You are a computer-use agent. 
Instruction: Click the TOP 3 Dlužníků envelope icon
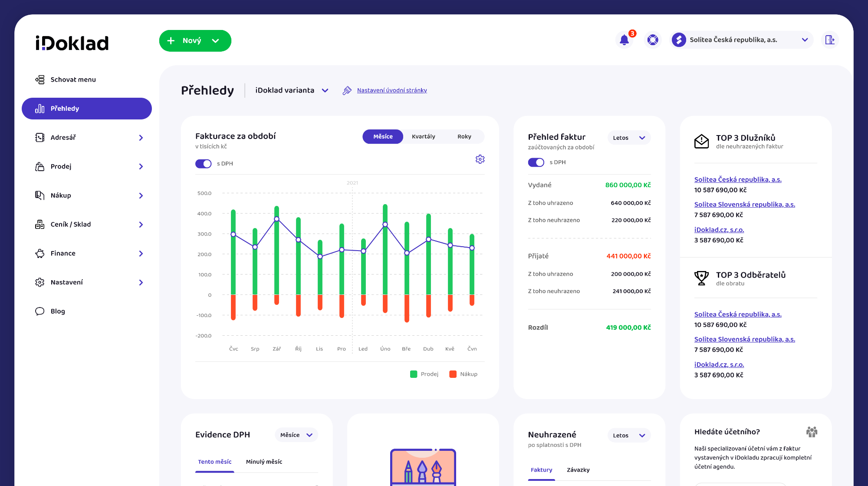click(701, 142)
